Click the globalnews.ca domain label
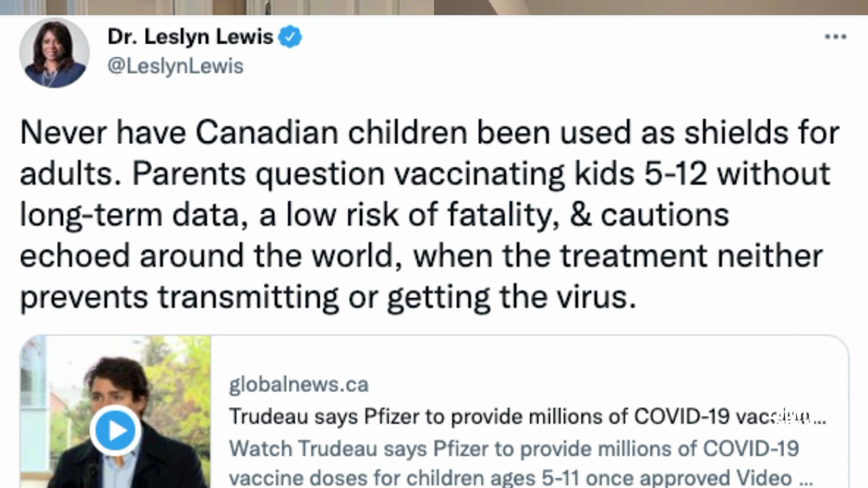This screenshot has height=488, width=868. point(298,385)
